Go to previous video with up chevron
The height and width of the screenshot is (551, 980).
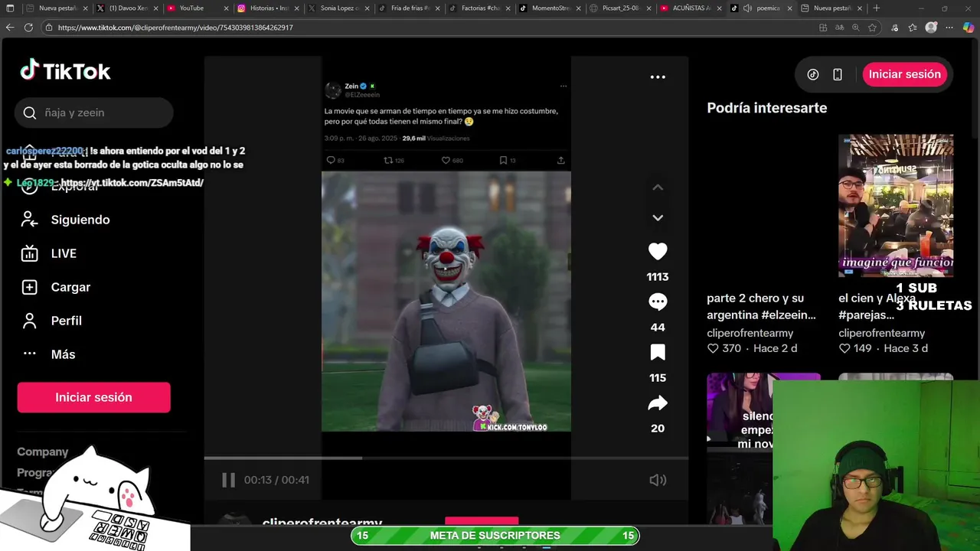click(658, 187)
